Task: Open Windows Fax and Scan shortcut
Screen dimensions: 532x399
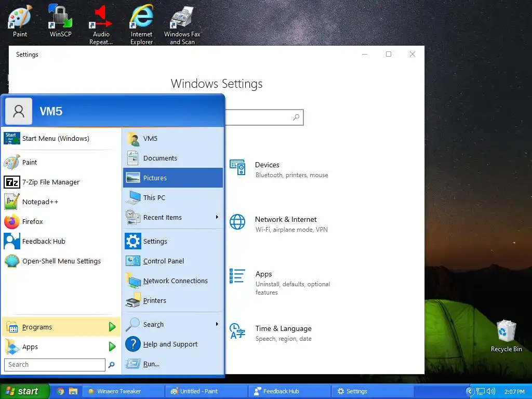Action: (182, 24)
